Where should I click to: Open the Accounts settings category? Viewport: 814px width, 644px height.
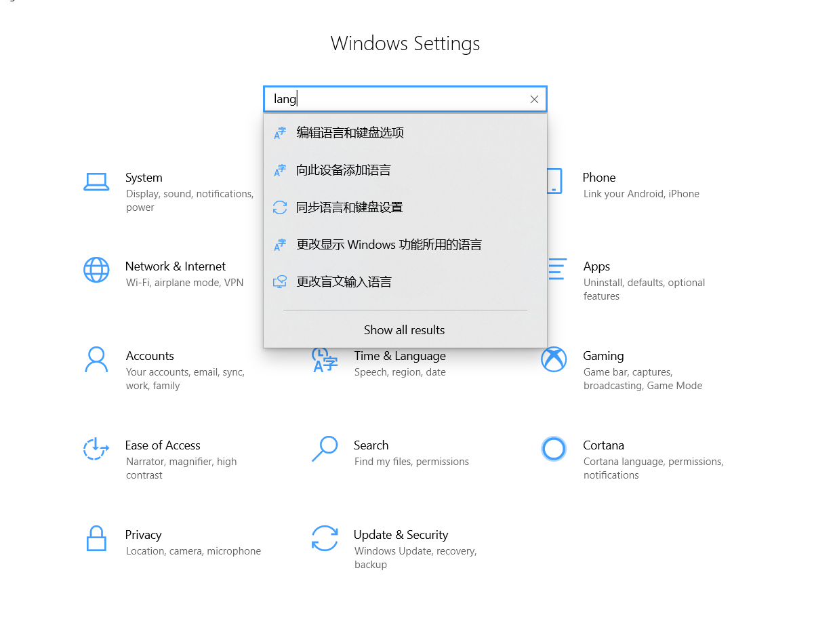pyautogui.click(x=150, y=356)
